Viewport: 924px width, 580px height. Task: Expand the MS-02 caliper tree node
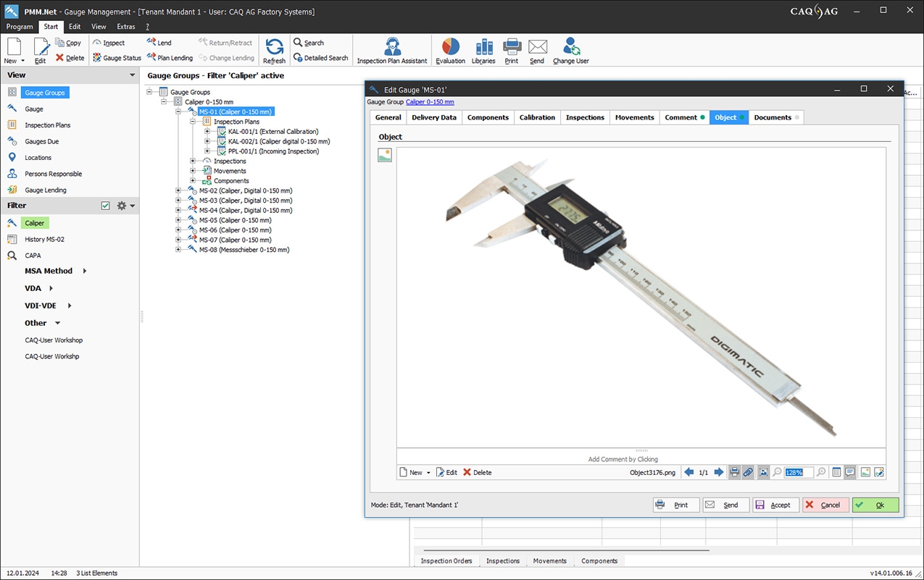click(x=178, y=191)
